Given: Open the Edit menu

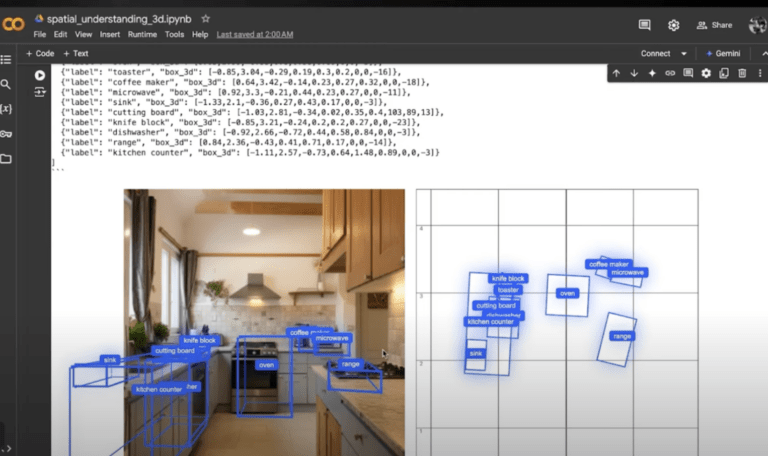Looking at the screenshot, I should pyautogui.click(x=60, y=34).
